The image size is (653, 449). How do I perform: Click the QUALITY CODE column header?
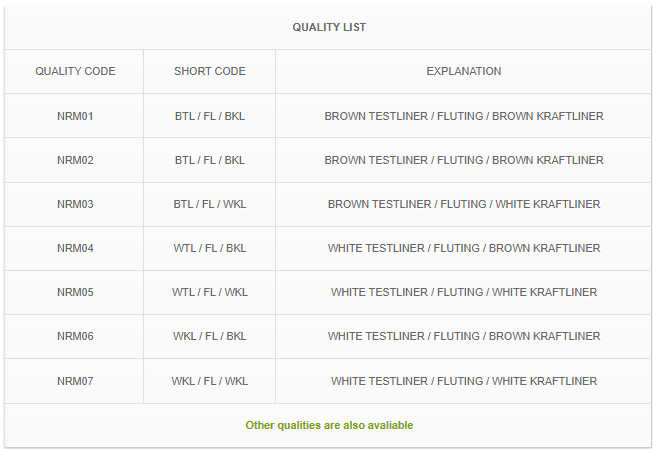tap(75, 71)
